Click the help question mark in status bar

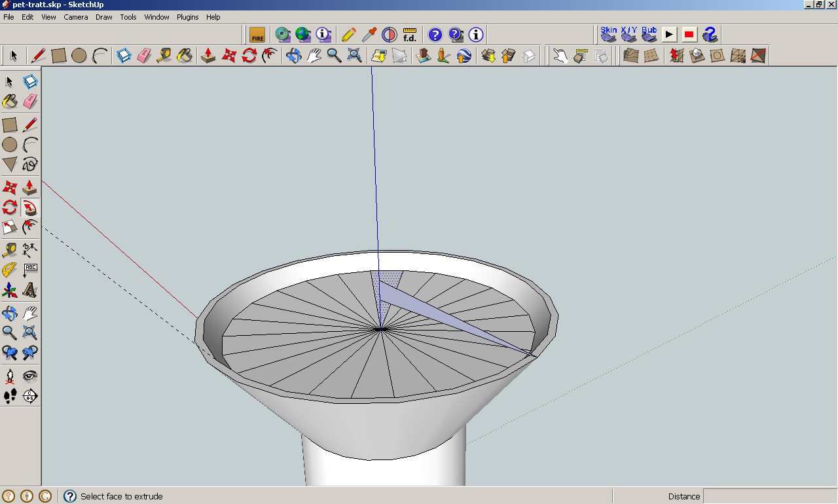(x=70, y=496)
